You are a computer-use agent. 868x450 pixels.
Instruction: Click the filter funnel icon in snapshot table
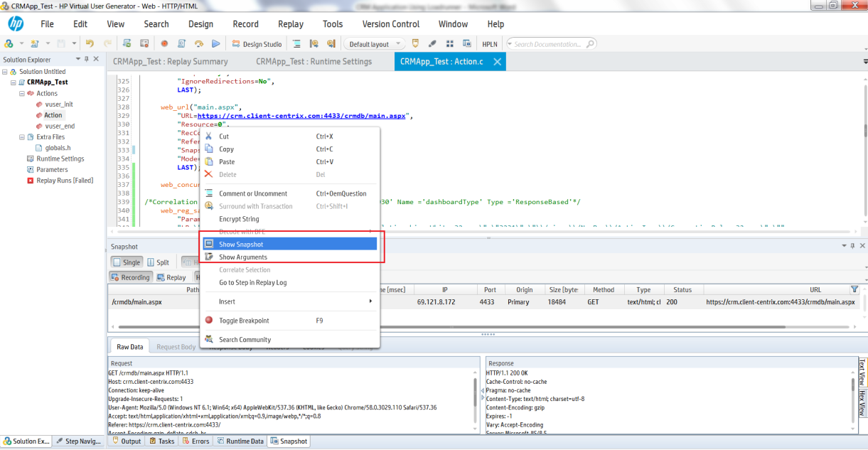[854, 289]
